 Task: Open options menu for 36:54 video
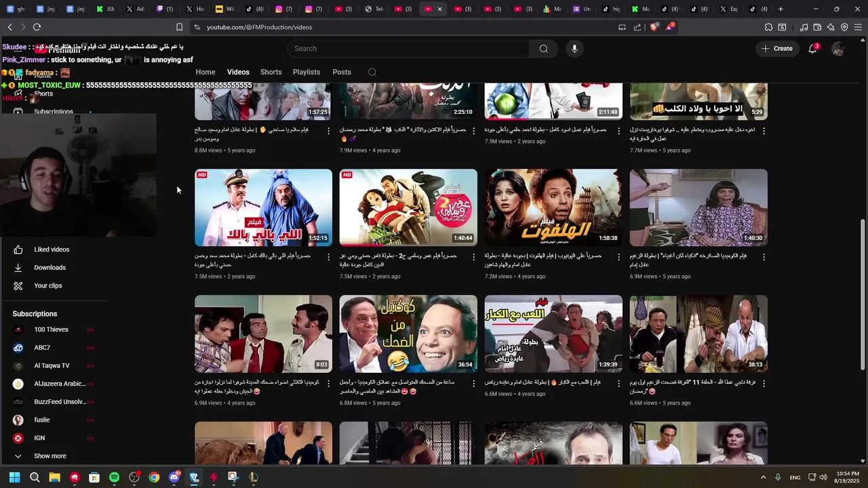(474, 383)
